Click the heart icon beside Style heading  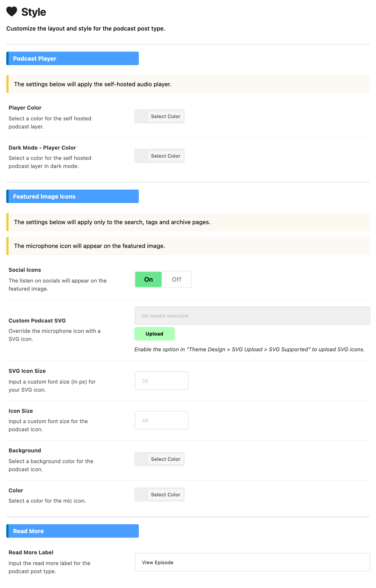pos(11,11)
